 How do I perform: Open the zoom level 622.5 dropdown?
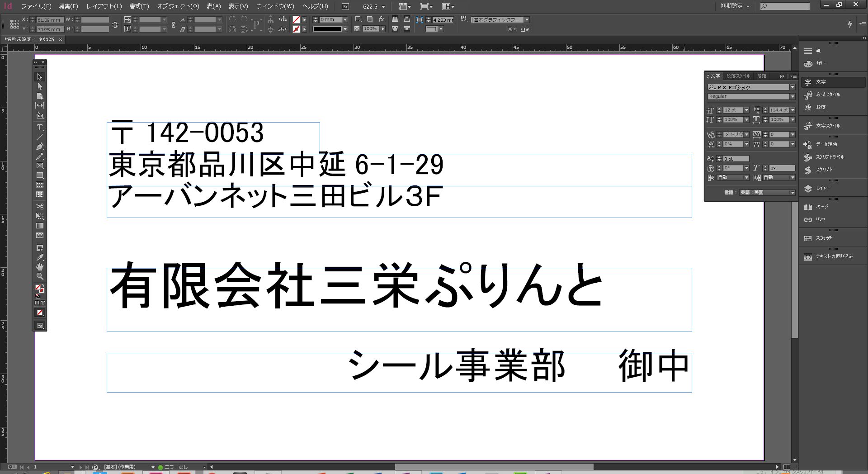[x=383, y=7]
